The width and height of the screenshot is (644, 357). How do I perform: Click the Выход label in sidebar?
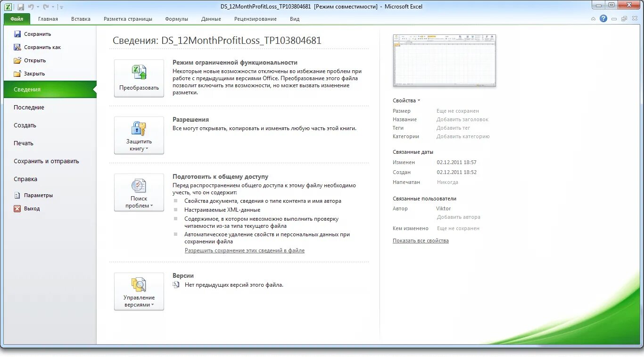[32, 208]
